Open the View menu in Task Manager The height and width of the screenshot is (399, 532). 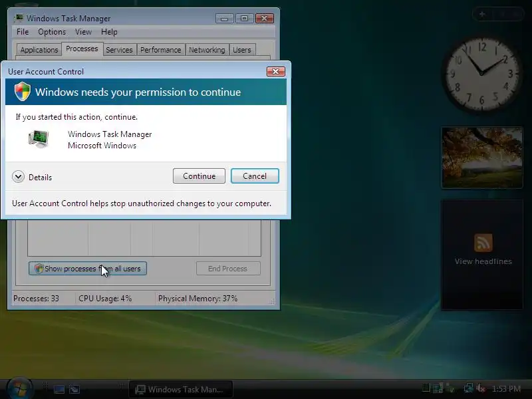84,32
